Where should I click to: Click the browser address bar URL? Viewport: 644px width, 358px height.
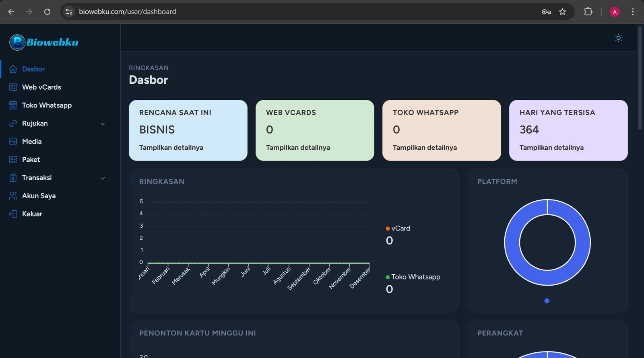(127, 12)
